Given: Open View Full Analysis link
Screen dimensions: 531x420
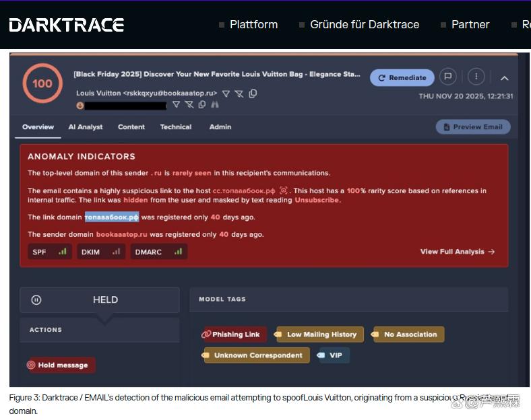Looking at the screenshot, I should 458,252.
